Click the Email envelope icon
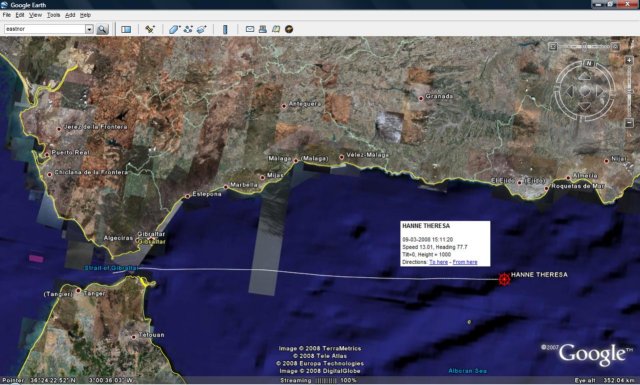Viewport: 640px width, 385px height. pos(250,29)
